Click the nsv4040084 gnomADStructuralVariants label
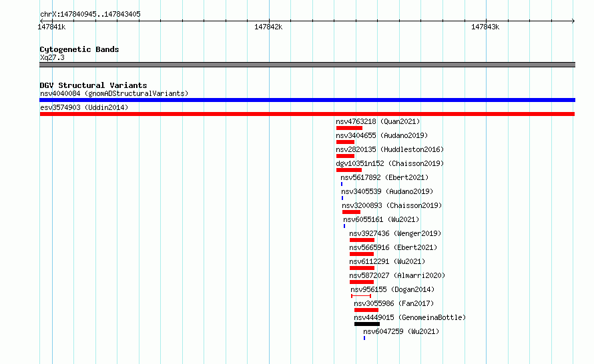Screen dimensions: 594x364 114,93
